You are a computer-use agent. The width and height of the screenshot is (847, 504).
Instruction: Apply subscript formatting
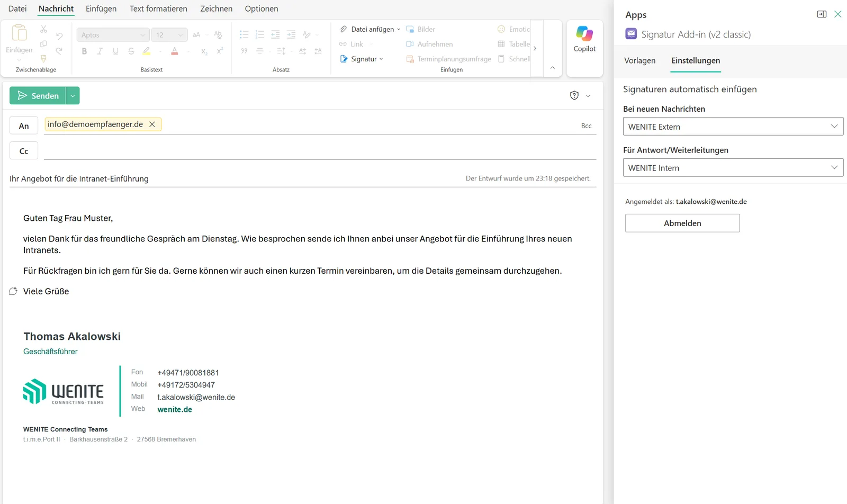204,51
